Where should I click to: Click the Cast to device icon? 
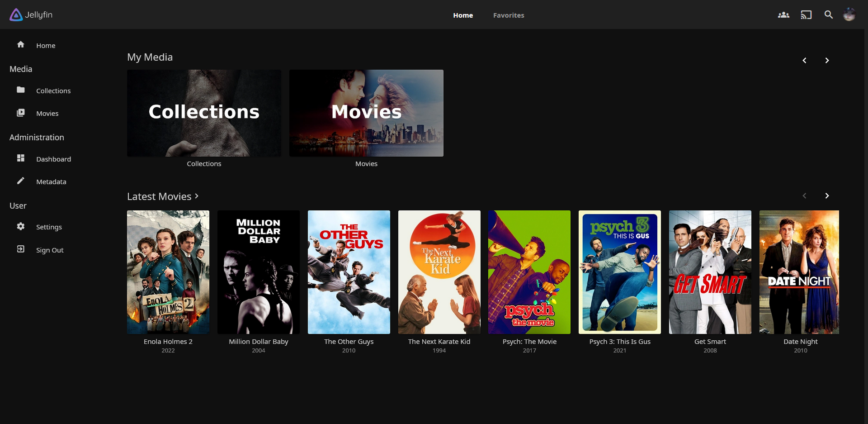pos(806,15)
